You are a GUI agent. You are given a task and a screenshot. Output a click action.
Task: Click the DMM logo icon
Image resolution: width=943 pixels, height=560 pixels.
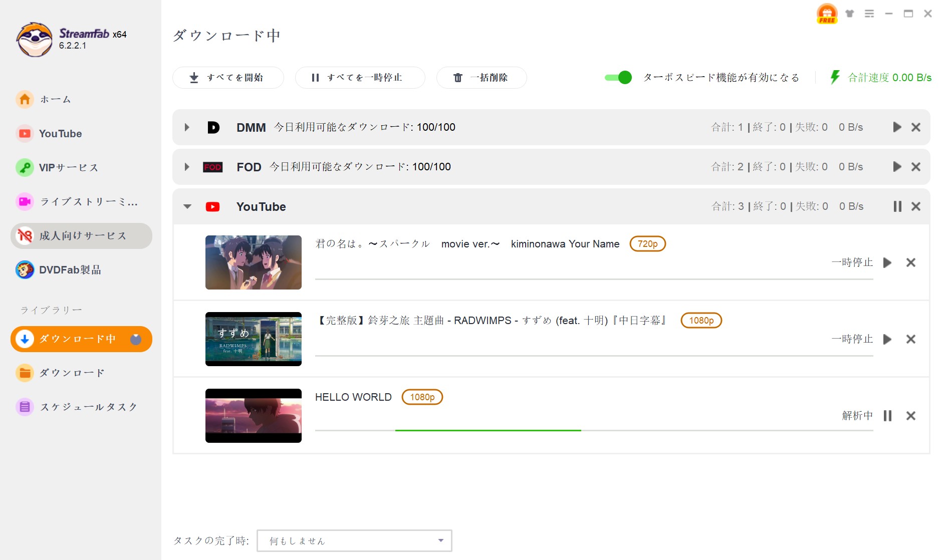[213, 127]
